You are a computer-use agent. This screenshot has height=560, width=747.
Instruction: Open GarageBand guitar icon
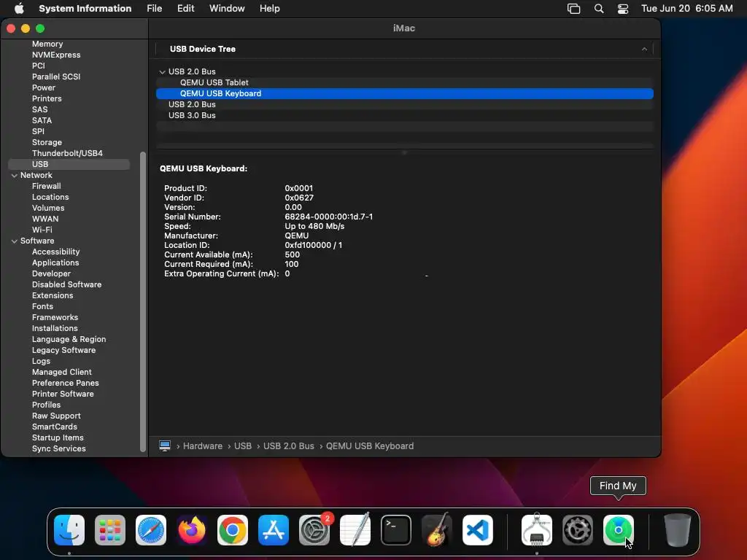coord(437,530)
